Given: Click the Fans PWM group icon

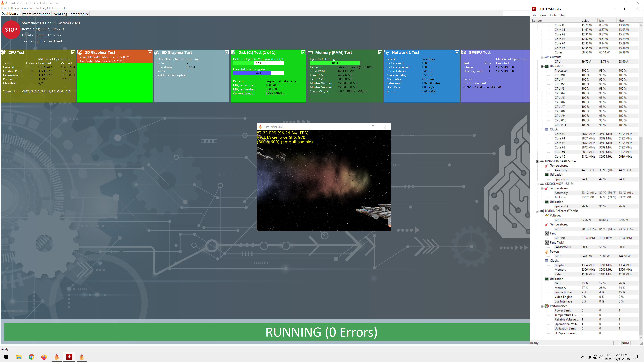Looking at the screenshot, I should click(547, 242).
